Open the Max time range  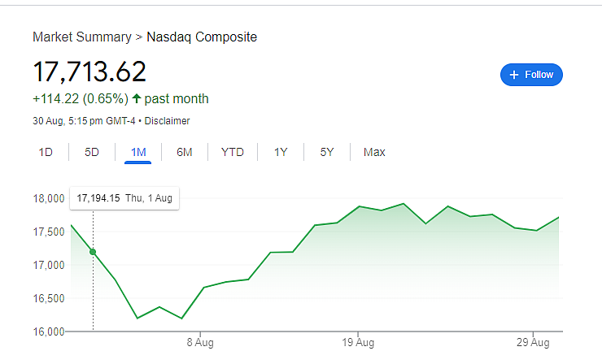[x=374, y=152]
